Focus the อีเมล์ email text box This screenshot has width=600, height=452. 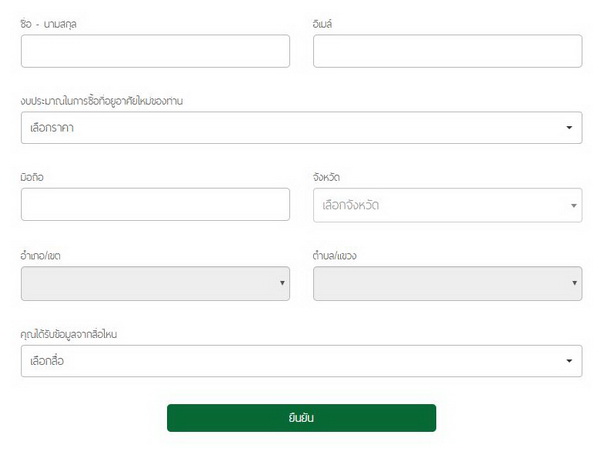pos(447,51)
